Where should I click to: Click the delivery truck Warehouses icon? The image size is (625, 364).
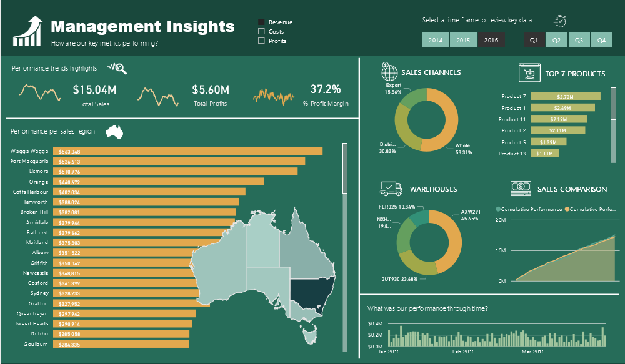tap(391, 189)
